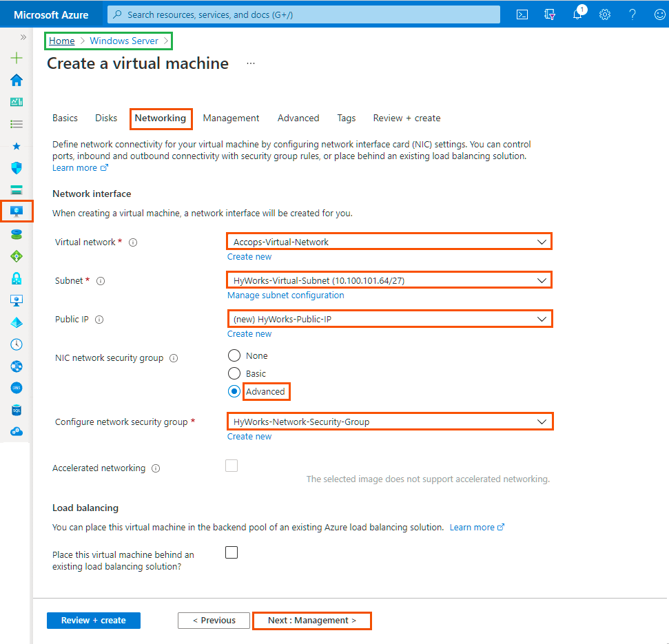This screenshot has width=669, height=644.
Task: Open the blue shield security icon
Action: 17,168
